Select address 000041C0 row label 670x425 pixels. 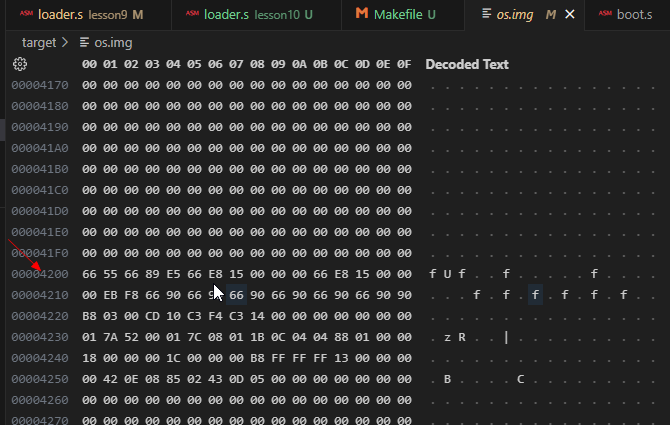tap(40, 190)
